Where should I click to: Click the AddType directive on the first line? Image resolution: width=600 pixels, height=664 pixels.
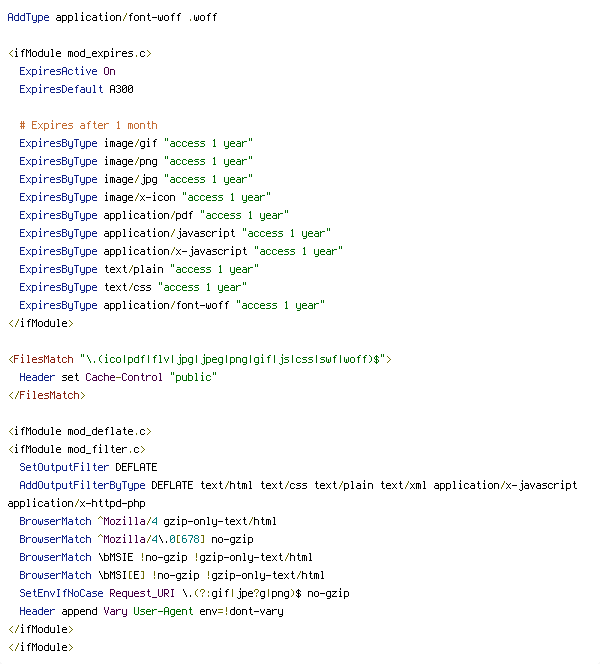coord(28,17)
